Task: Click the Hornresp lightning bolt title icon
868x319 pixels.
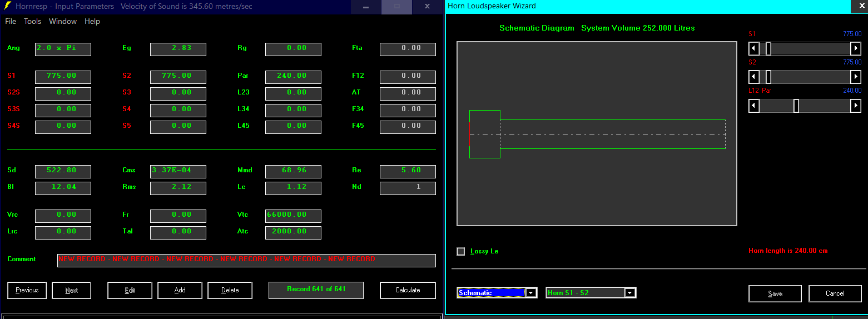Action: tap(8, 6)
